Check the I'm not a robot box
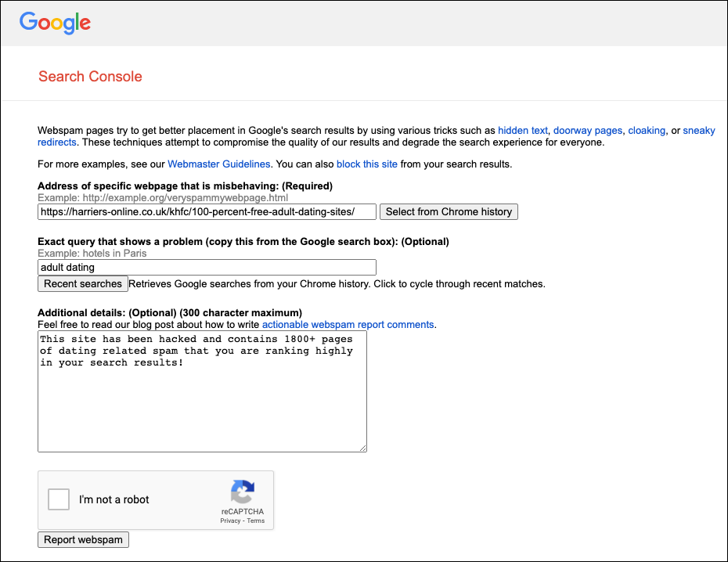The height and width of the screenshot is (562, 728). (59, 499)
